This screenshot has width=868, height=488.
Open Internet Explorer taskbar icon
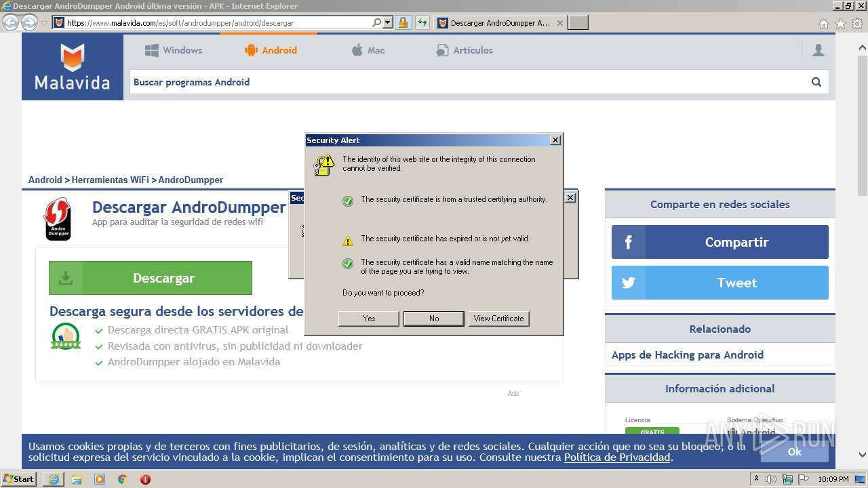tap(54, 479)
